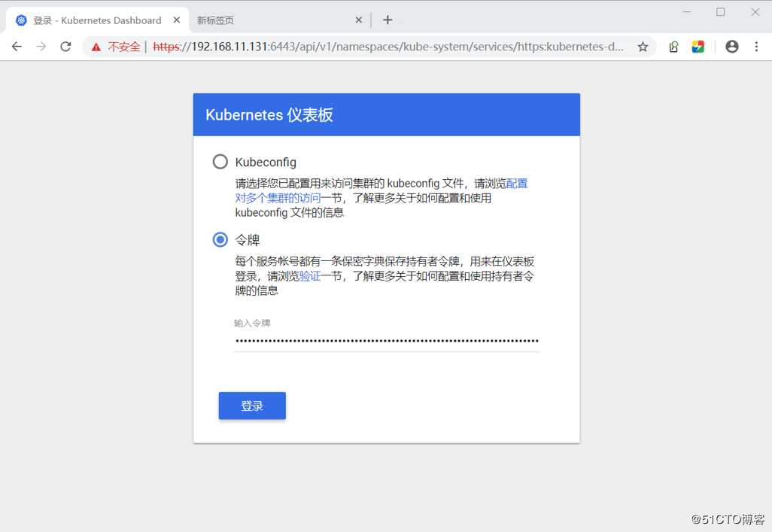The image size is (772, 532).
Task: Bookmark page with star icon
Action: tap(643, 47)
